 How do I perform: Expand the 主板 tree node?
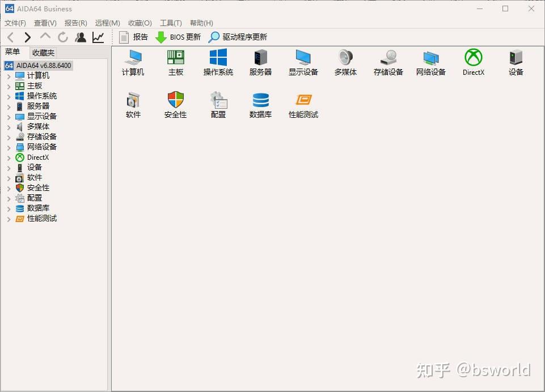(9, 86)
